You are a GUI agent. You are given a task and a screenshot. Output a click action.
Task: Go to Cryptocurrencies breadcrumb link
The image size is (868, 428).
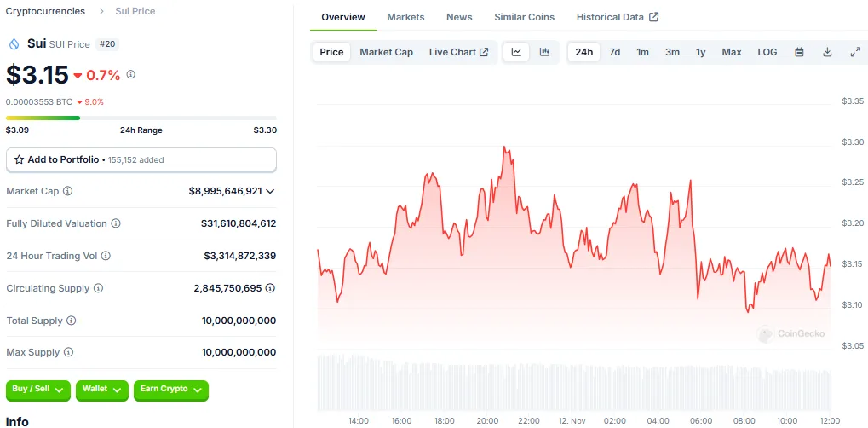click(x=45, y=11)
